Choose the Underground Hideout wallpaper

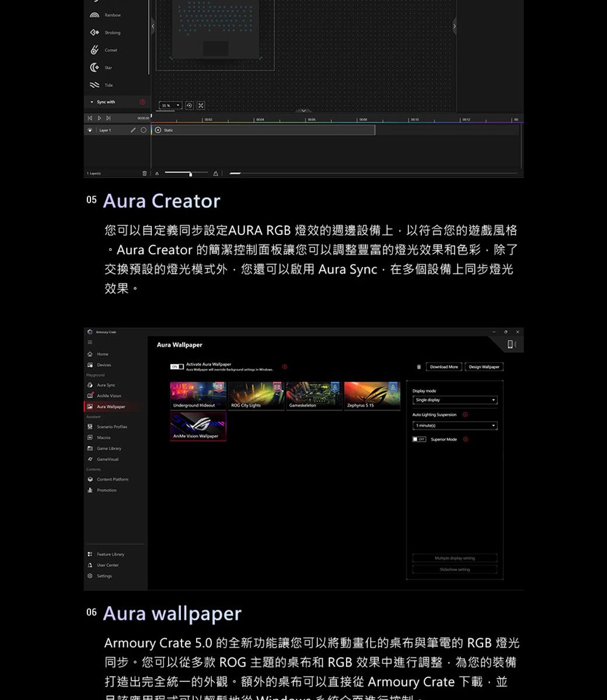(198, 396)
